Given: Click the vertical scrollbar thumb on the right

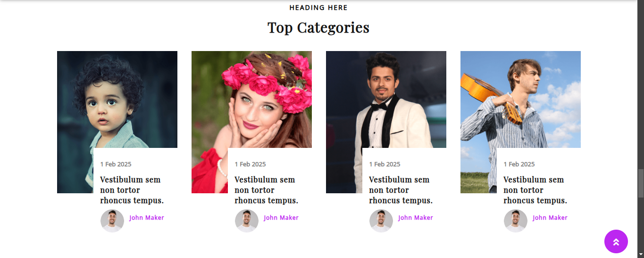Looking at the screenshot, I should pos(641,184).
